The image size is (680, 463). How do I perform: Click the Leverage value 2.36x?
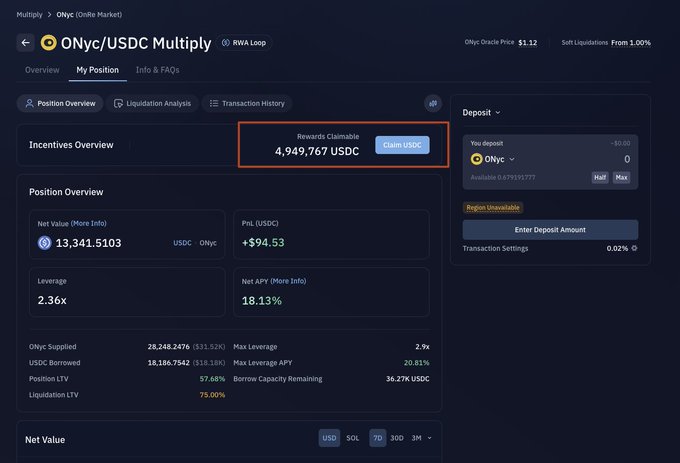coord(52,300)
